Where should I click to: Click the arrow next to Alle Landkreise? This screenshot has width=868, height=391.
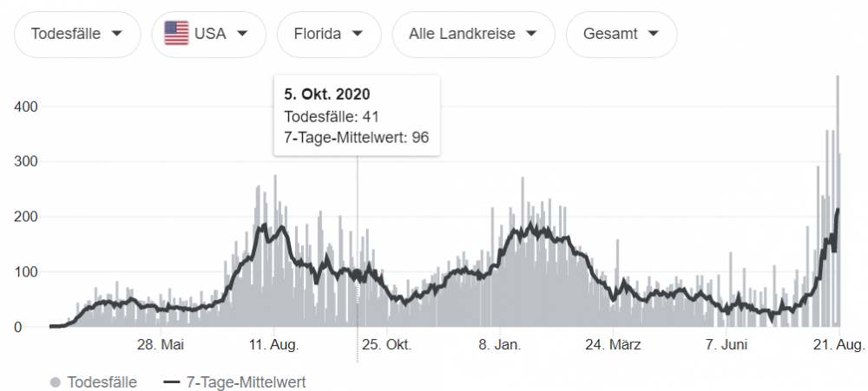(x=529, y=34)
